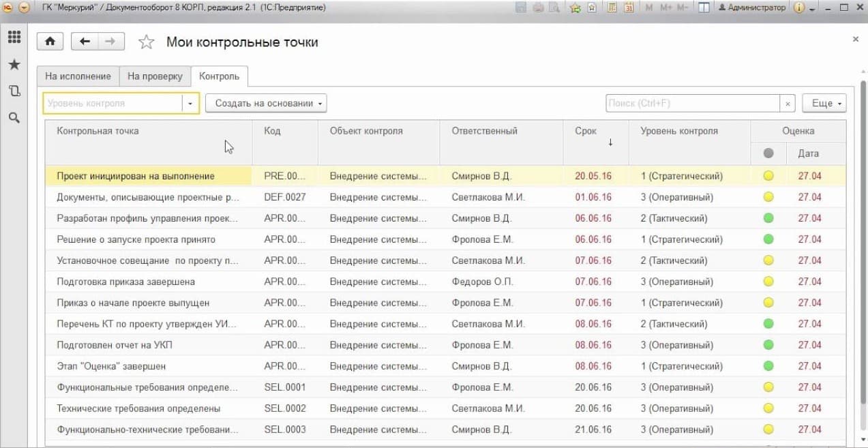This screenshot has height=448, width=868.
Task: Clear search with the x button
Action: [788, 103]
